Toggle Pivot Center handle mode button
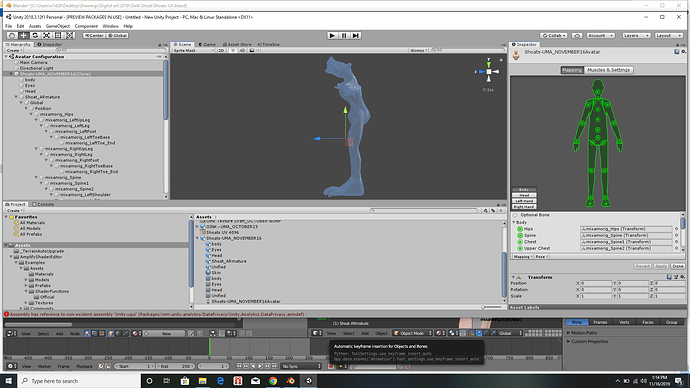 (x=94, y=35)
